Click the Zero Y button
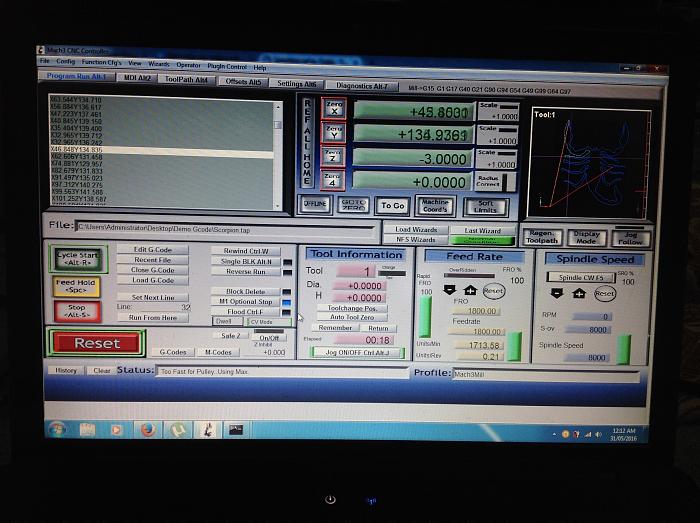Viewport: 700px width, 523px height. [x=333, y=133]
